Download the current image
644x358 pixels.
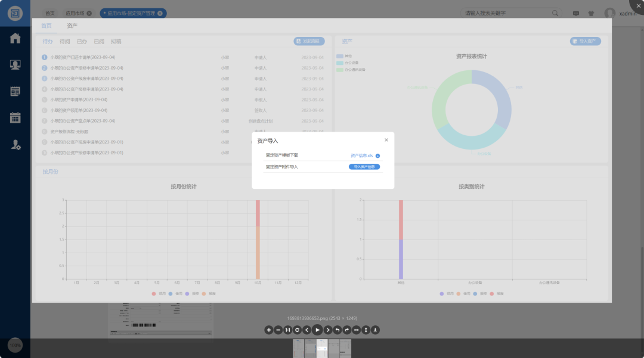pyautogui.click(x=375, y=329)
